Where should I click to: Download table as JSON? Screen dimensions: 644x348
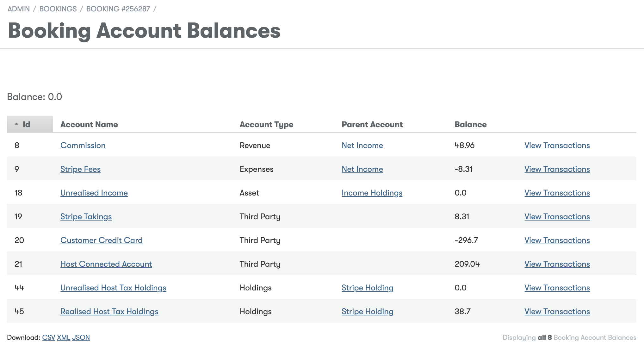pyautogui.click(x=81, y=337)
